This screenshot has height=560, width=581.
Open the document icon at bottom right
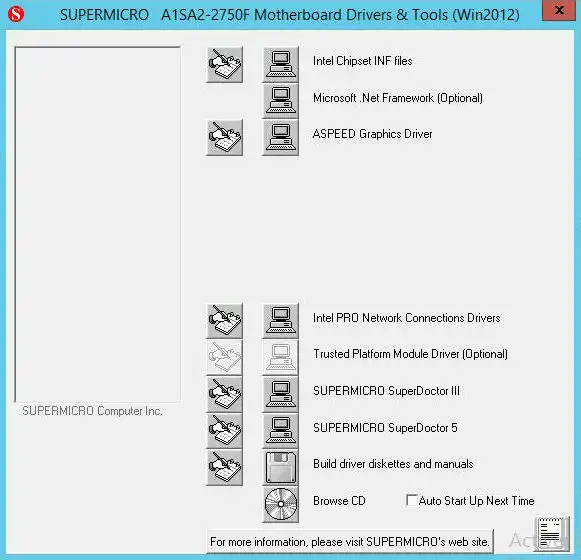click(552, 533)
